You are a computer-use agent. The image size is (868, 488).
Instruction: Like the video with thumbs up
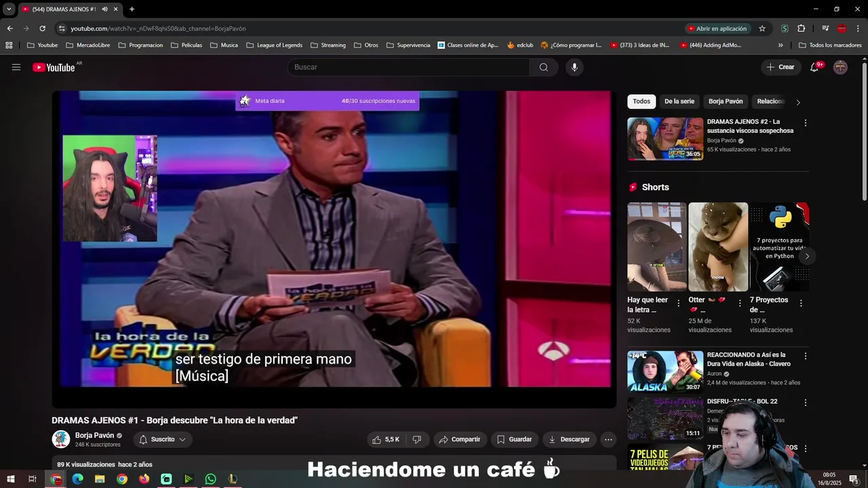(x=385, y=439)
